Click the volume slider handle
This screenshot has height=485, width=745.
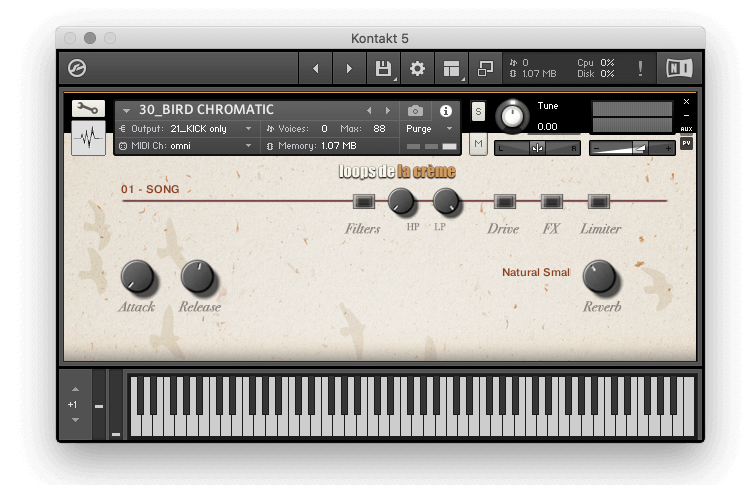[640, 149]
